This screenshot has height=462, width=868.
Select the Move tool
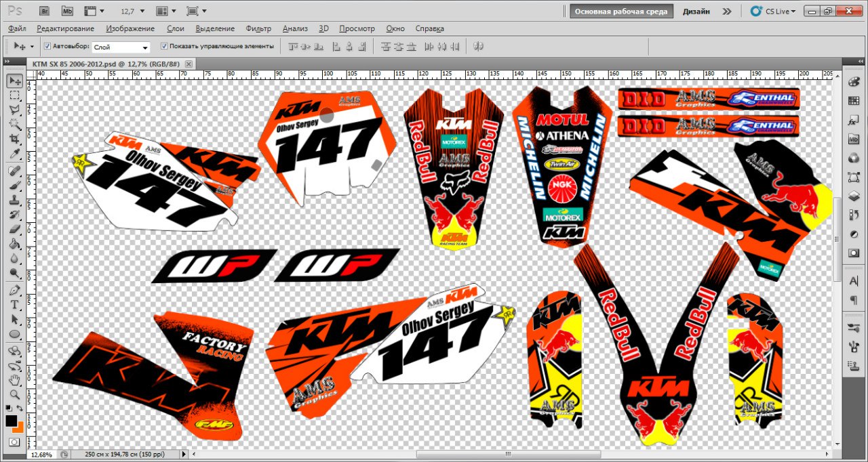pyautogui.click(x=14, y=81)
